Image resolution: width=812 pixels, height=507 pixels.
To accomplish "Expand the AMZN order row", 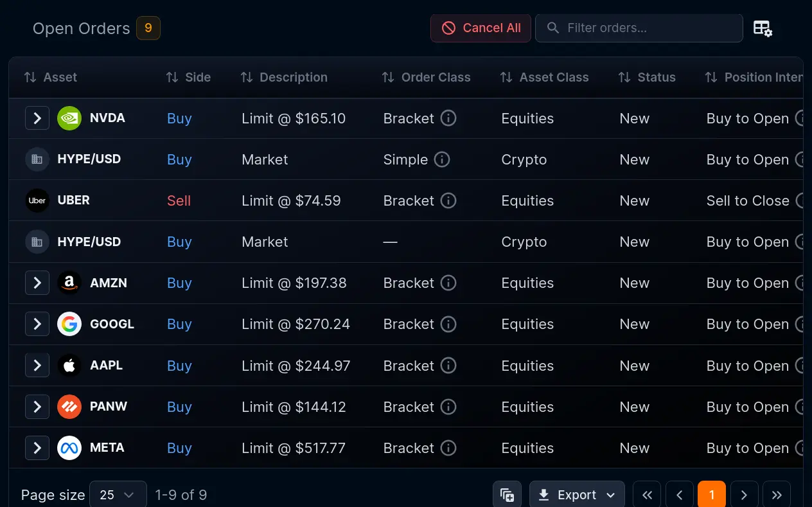I will 37,283.
